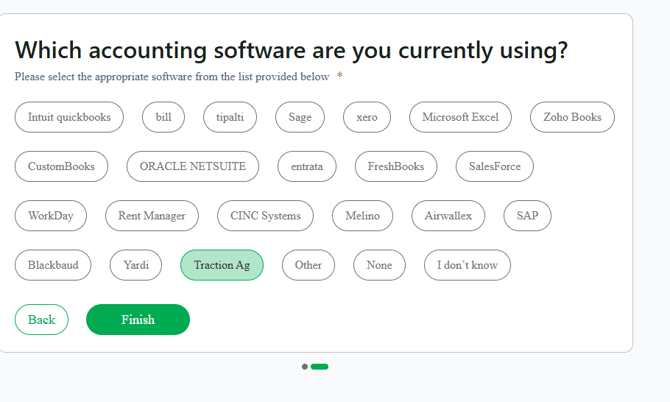Viewport: 670px width, 402px height.
Task: Pick tipalti from the software list
Action: [230, 117]
